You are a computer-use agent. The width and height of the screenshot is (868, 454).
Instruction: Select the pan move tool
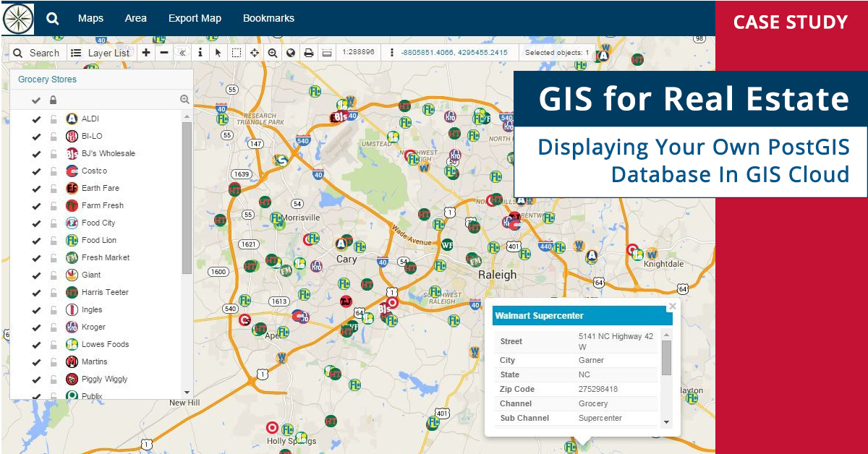[255, 53]
